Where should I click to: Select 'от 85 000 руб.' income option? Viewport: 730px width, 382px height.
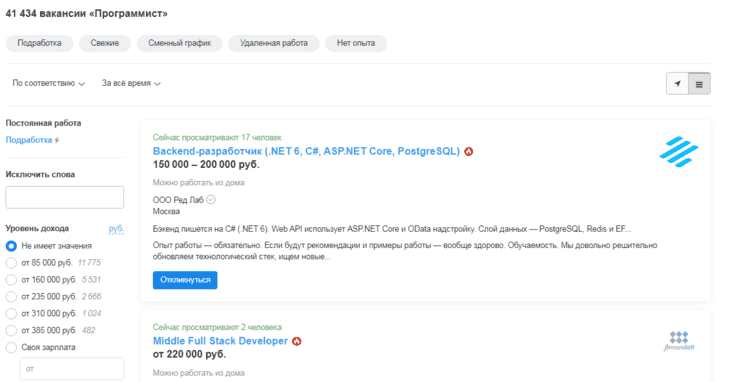[x=11, y=263]
